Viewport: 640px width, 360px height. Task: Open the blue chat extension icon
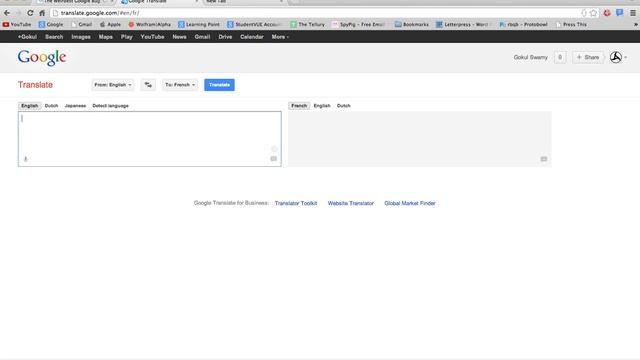point(620,13)
